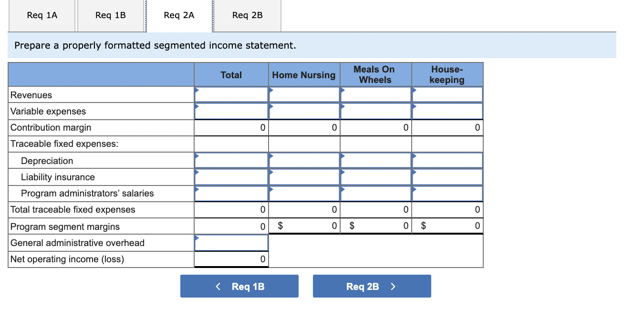Select the Variable expenses Total input field
This screenshot has width=644, height=309.
pos(231,111)
